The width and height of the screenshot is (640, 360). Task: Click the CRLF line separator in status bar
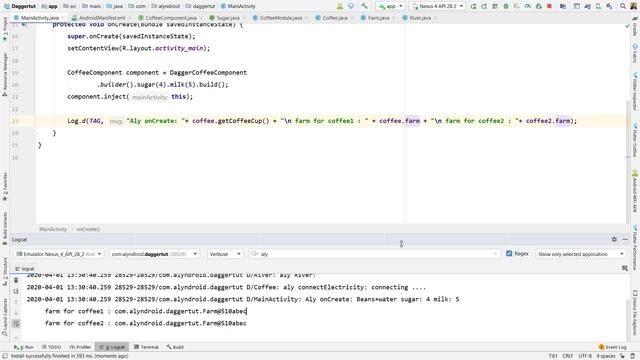pyautogui.click(x=567, y=356)
